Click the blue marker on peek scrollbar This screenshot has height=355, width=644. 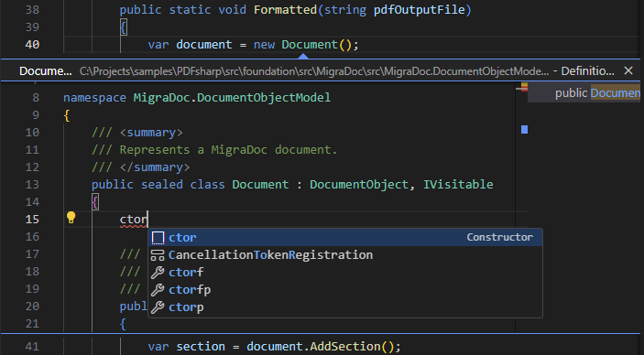(x=524, y=129)
